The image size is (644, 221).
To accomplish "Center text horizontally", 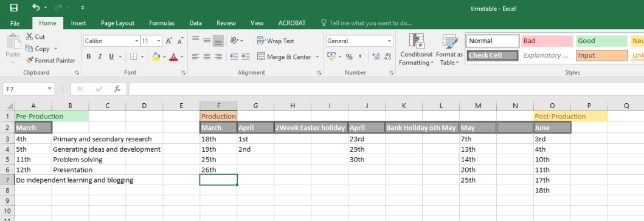I will click(207, 56).
